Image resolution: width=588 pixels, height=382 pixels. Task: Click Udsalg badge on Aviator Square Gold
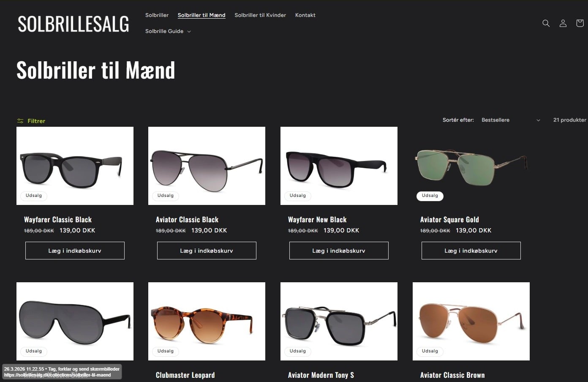(430, 196)
